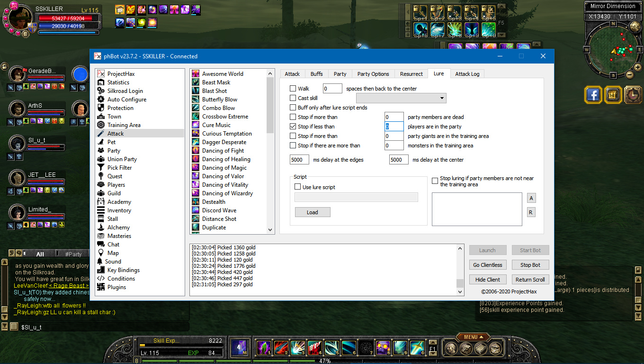
Task: Expand the game MENU button at bottom
Action: 474,337
